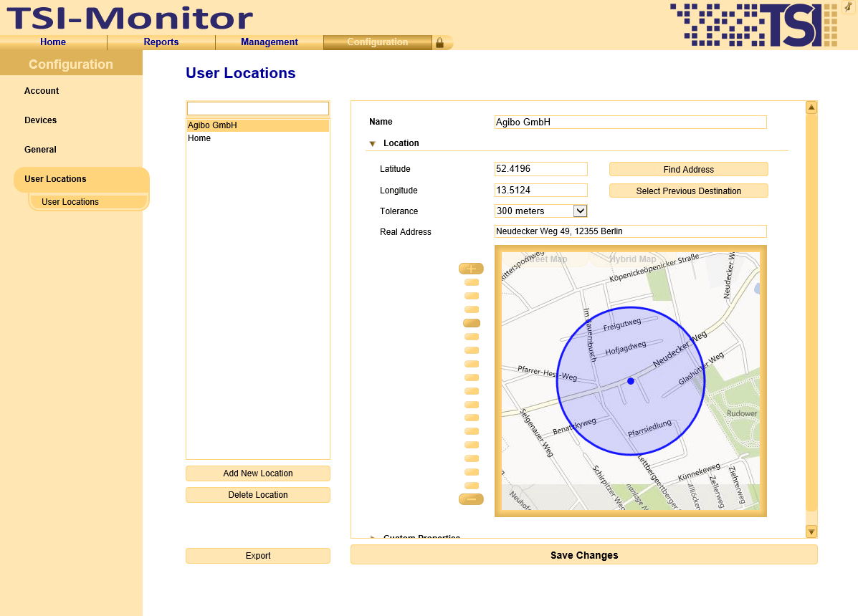The width and height of the screenshot is (858, 616).
Task: Open General in sidebar
Action: (40, 150)
